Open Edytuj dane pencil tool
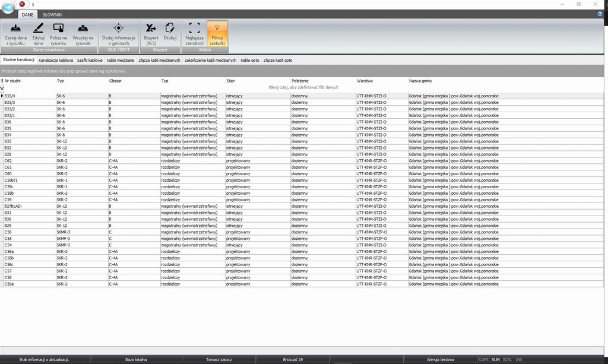The height and width of the screenshot is (364, 608). [x=38, y=28]
